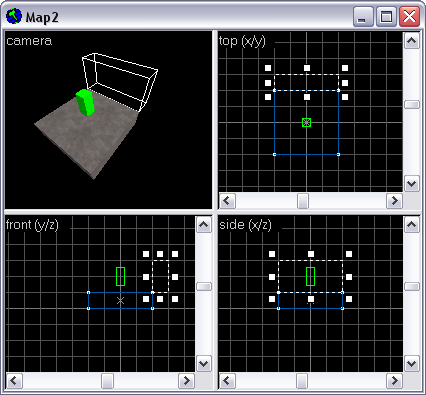Viewport: 426px width, 395px height.
Task: Click middle-right resize handle in top view
Action: tap(345, 83)
